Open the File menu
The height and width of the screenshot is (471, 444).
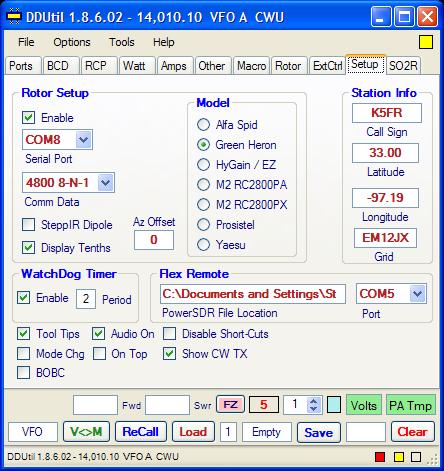[x=26, y=42]
